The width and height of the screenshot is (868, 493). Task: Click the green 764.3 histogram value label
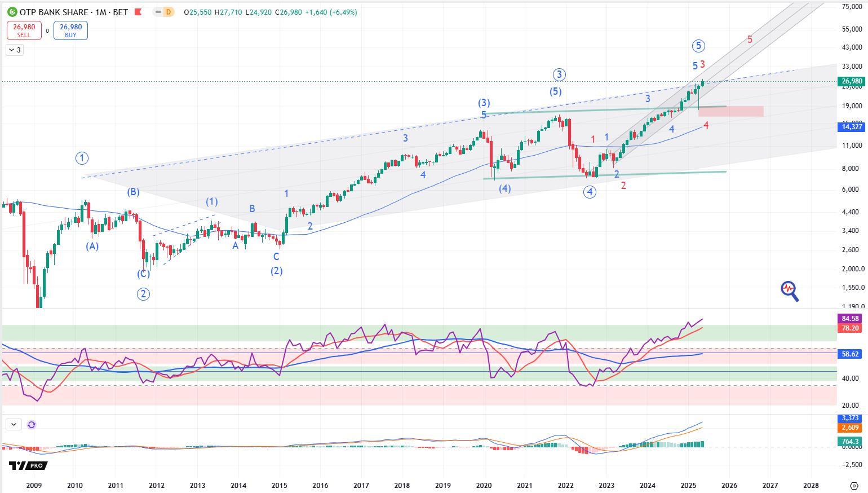point(850,441)
